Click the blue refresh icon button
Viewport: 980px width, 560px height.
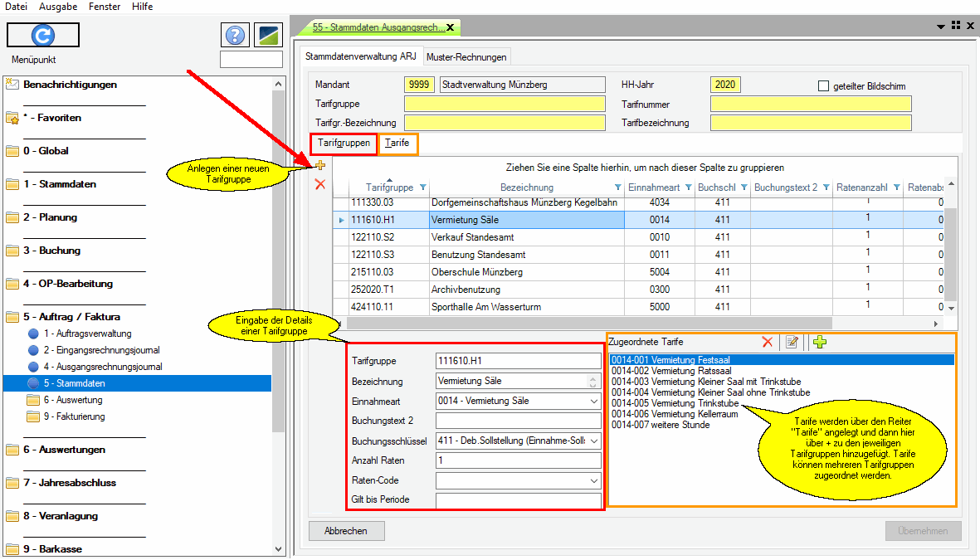point(43,35)
